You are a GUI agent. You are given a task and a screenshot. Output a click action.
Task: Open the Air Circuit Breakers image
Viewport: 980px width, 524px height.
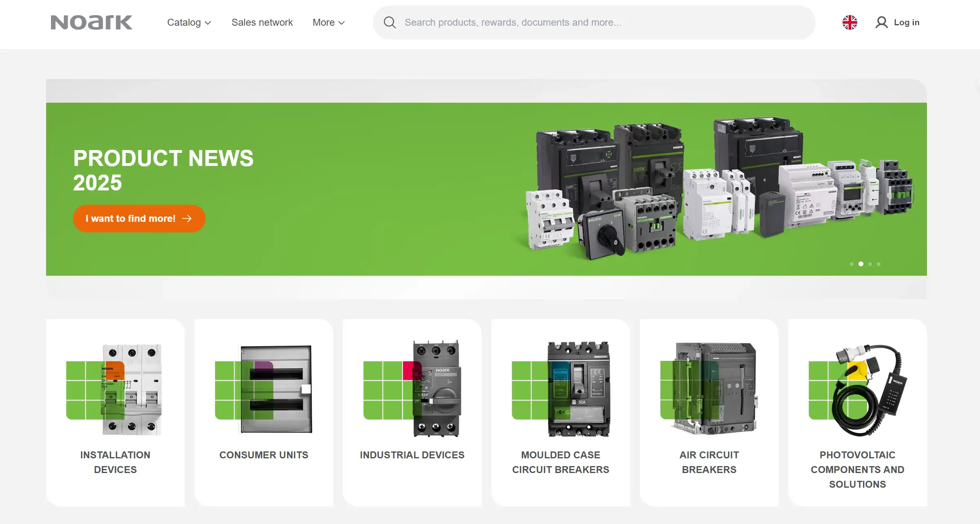pyautogui.click(x=709, y=388)
